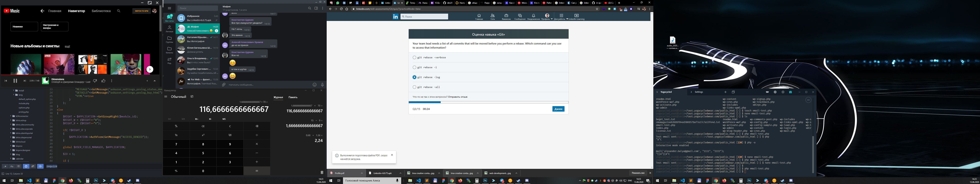Open the Telegram emoji picker
Viewport: 980px width, 184px height.
[314, 85]
